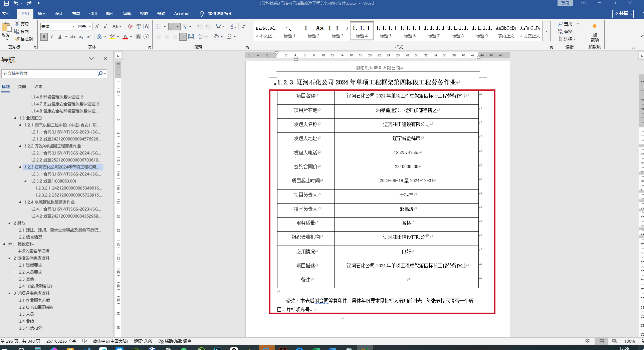Increase paragraph indent
644x350 pixels.
(x=208, y=26)
